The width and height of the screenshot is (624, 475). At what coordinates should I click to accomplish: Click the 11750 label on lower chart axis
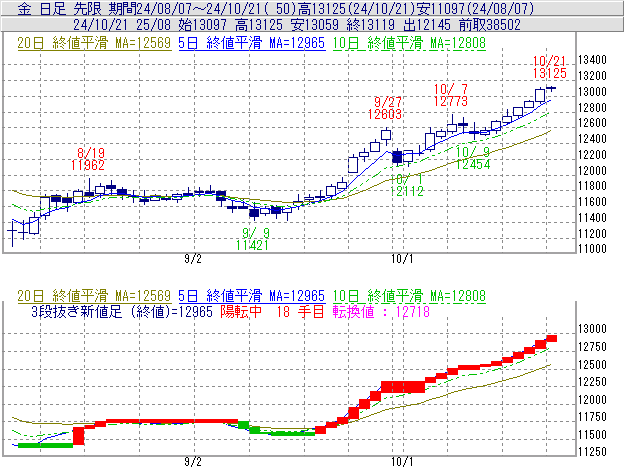[x=592, y=417]
